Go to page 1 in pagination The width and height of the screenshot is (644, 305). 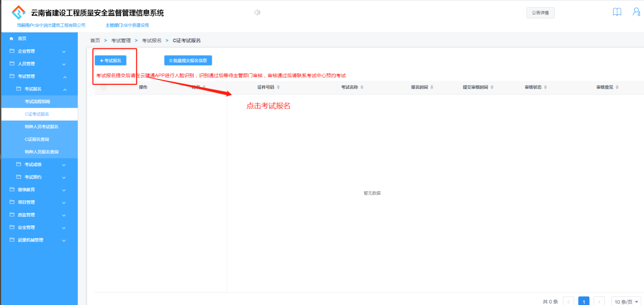(583, 302)
